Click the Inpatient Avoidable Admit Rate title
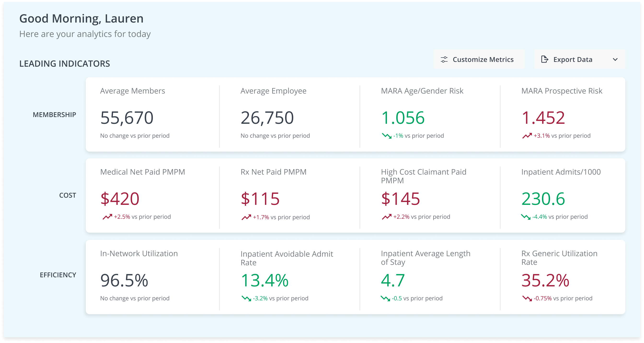The height and width of the screenshot is (343, 644). coord(287,258)
